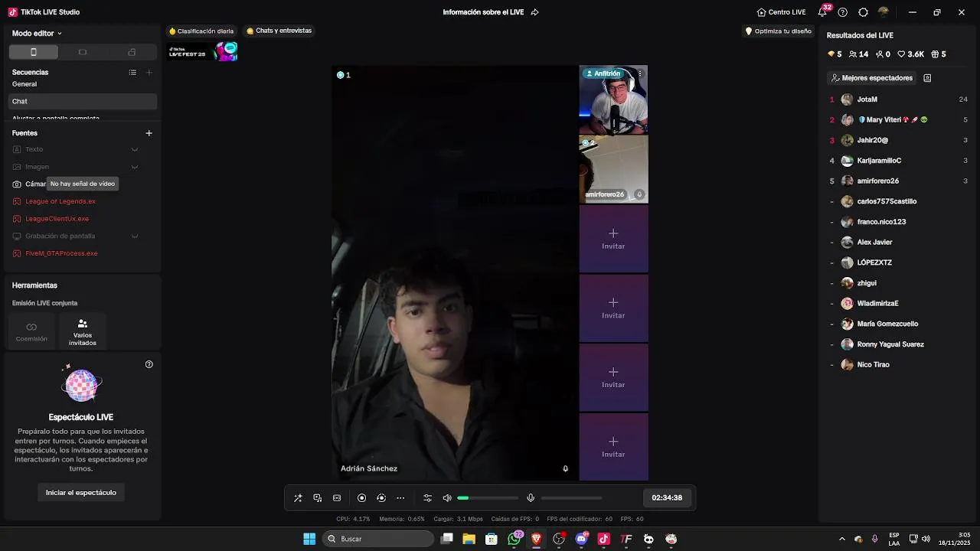The height and width of the screenshot is (551, 980).
Task: Select the Chat sequence
Action: (x=83, y=101)
